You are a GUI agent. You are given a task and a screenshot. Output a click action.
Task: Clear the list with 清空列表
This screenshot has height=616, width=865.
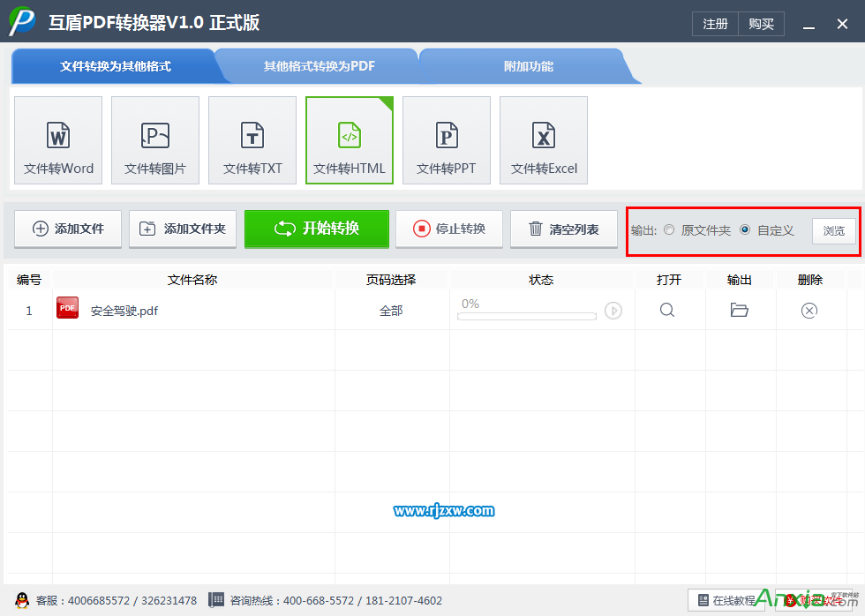point(564,229)
